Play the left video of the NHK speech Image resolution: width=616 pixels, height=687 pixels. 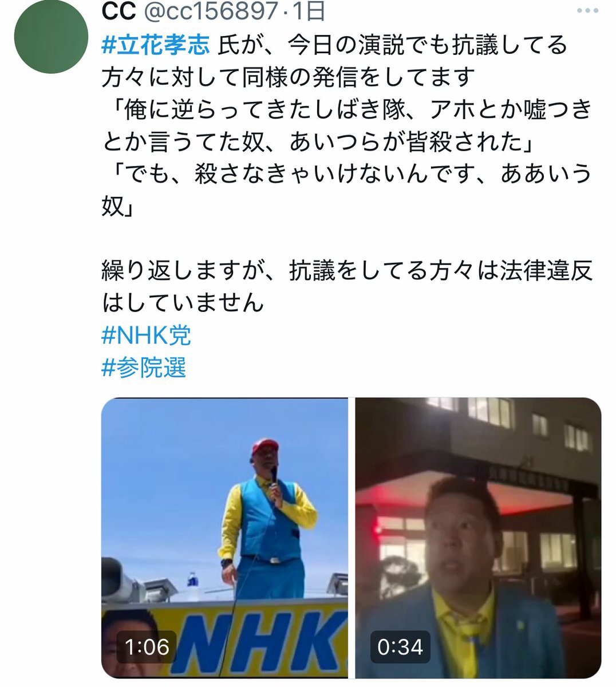pyautogui.click(x=224, y=538)
